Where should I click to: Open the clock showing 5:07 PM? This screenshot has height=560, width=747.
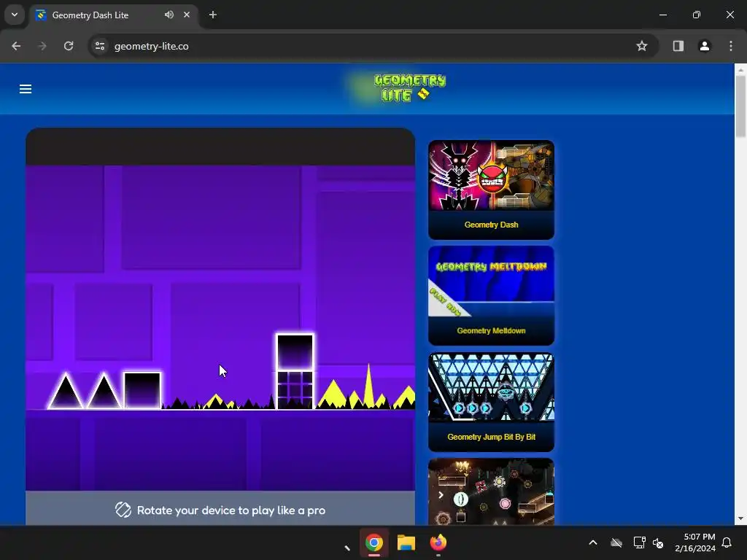[695, 542]
